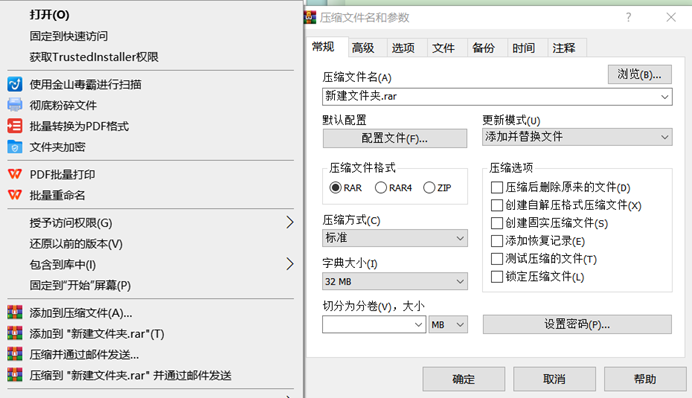
Task: Click the question mark help icon in title bar
Action: pos(628,17)
